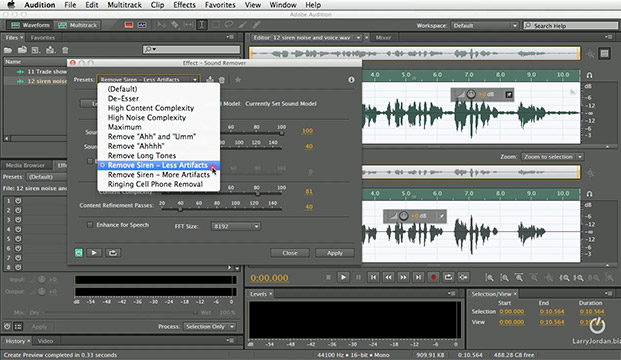Toggle effect slot 5 power button
The width and height of the screenshot is (621, 360).
[18, 238]
